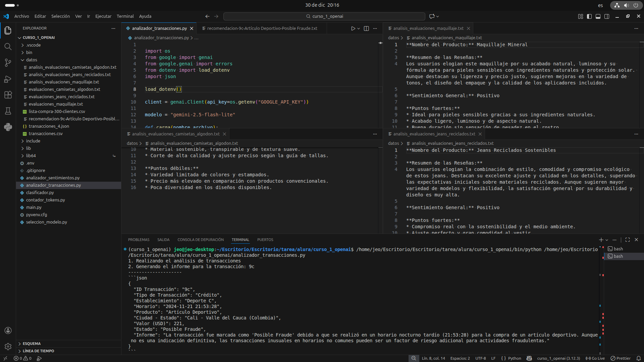Open the Source Control view

pos(8,63)
